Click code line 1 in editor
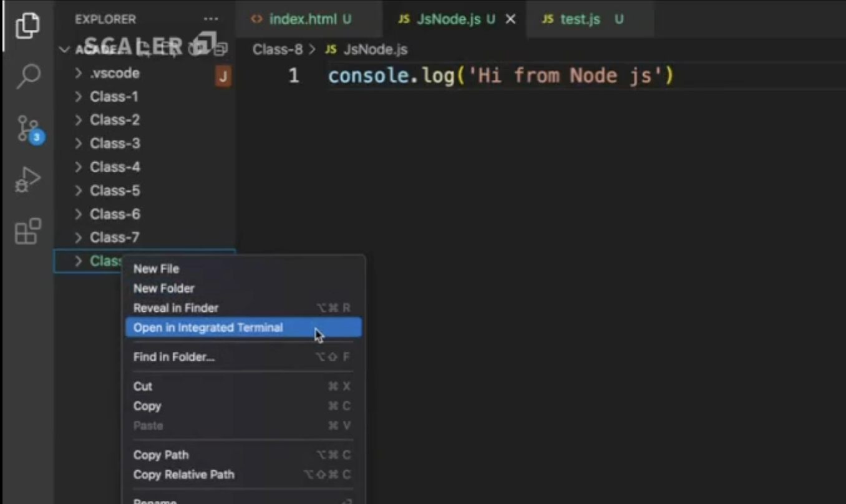The image size is (846, 504). (x=500, y=76)
